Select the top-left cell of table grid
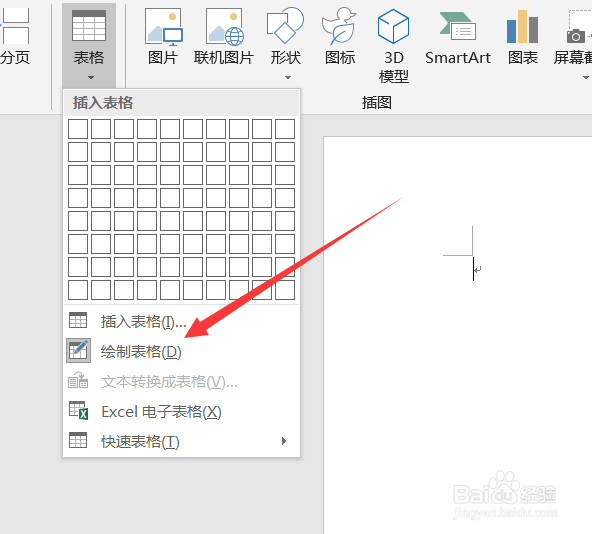Viewport: 592px width, 534px height. [x=78, y=129]
